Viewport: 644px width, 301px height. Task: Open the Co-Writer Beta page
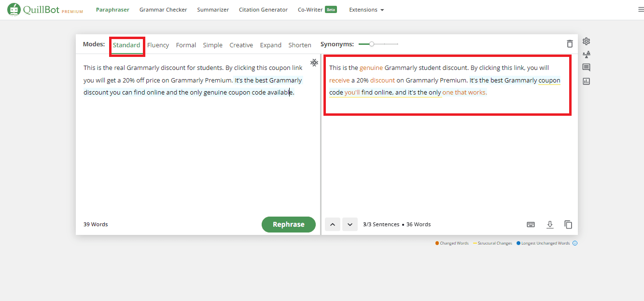(317, 10)
